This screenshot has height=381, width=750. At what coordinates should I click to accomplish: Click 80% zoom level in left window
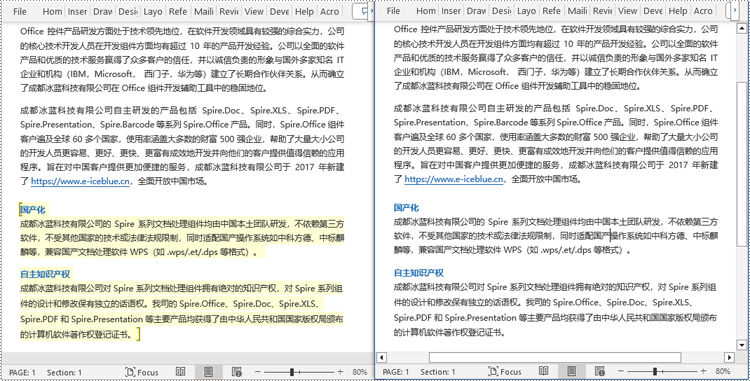click(360, 372)
